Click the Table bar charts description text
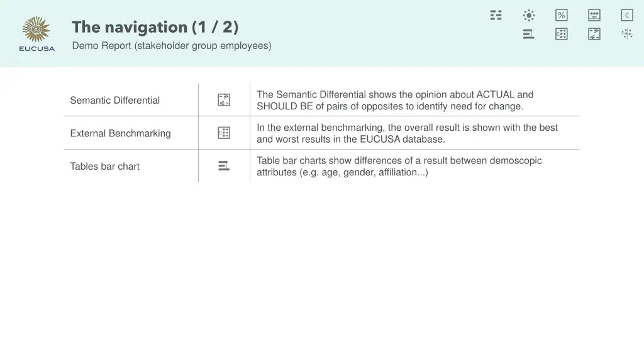The width and height of the screenshot is (644, 362). click(399, 166)
